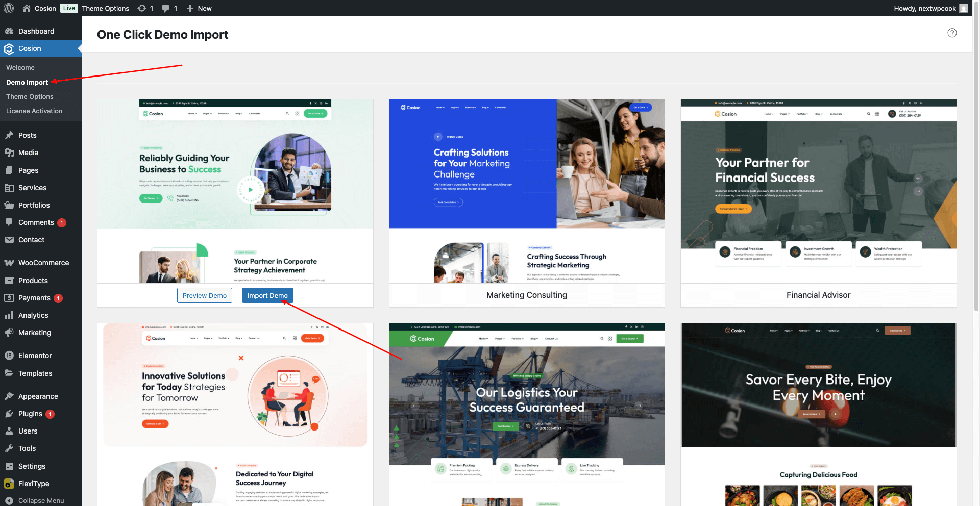The width and height of the screenshot is (980, 506).
Task: Click the Appearance paintbrush icon
Action: (9, 396)
